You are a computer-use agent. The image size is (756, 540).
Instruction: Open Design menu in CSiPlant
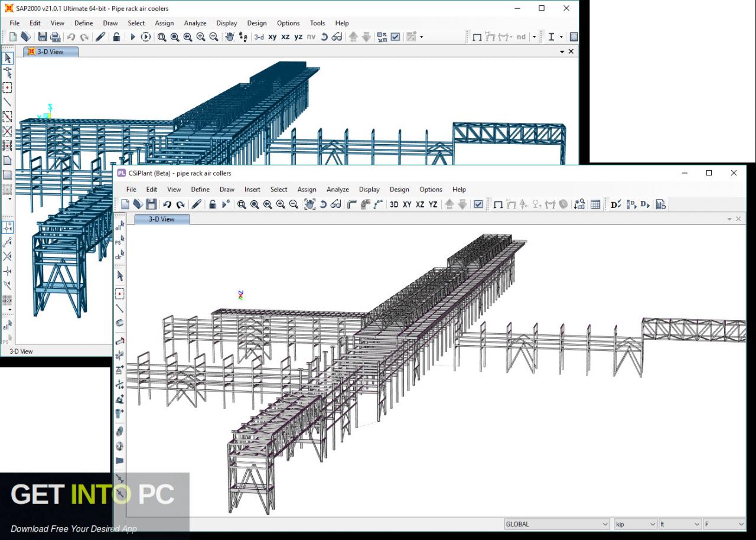[x=399, y=190]
